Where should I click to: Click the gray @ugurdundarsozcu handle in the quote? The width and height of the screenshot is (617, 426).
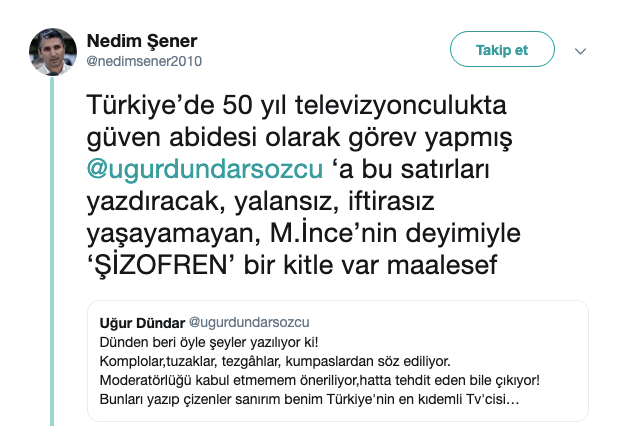pyautogui.click(x=249, y=322)
